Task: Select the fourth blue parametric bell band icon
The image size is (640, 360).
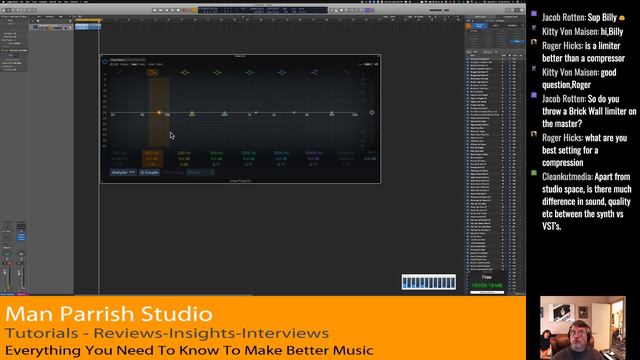Action: 282,72
